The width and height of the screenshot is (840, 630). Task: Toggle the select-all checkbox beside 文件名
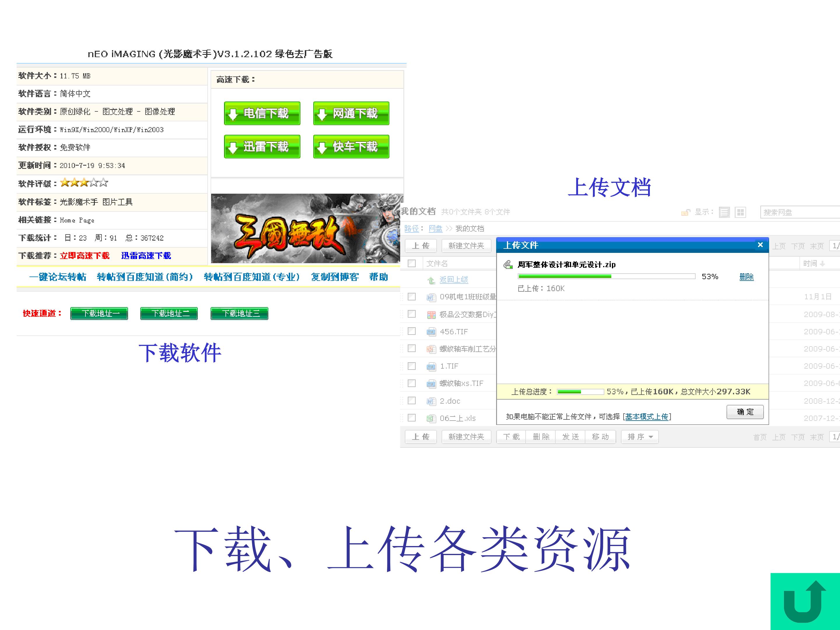coord(412,263)
